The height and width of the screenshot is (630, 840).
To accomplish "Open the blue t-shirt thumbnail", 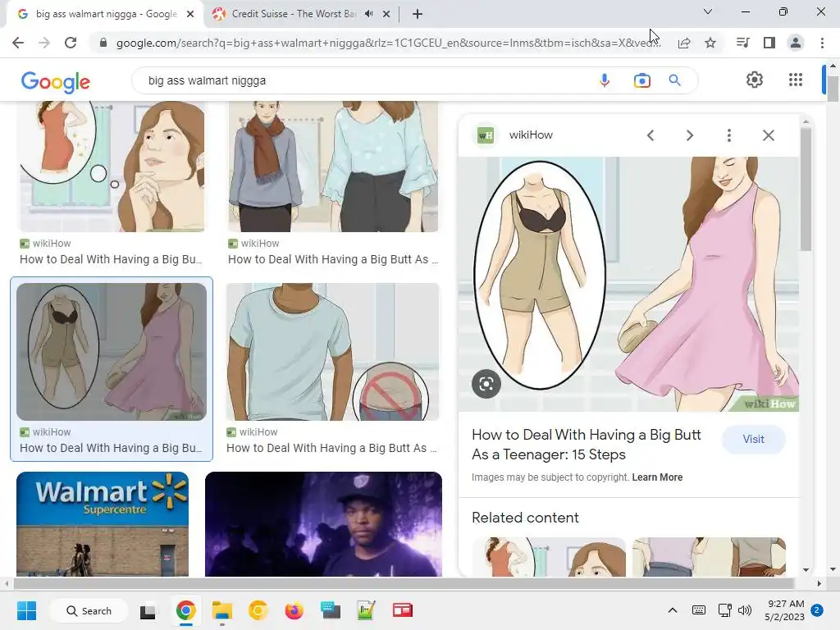I will pyautogui.click(x=333, y=351).
